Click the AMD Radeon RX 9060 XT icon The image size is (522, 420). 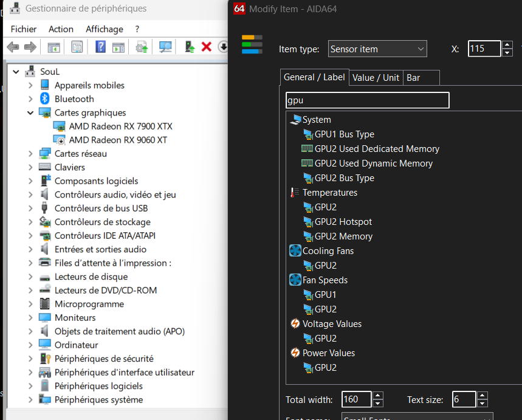pyautogui.click(x=60, y=140)
